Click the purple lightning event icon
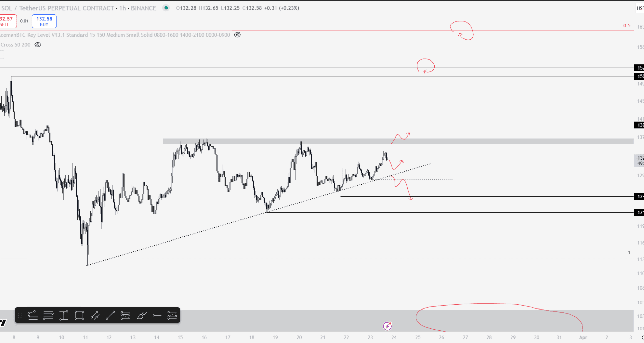The height and width of the screenshot is (343, 644). point(387,326)
